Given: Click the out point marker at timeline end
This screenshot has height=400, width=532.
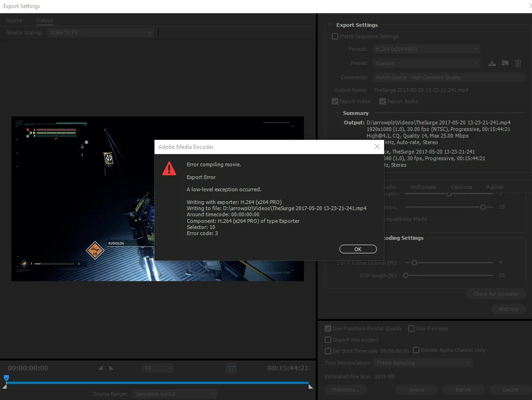Looking at the screenshot, I should tap(311, 386).
